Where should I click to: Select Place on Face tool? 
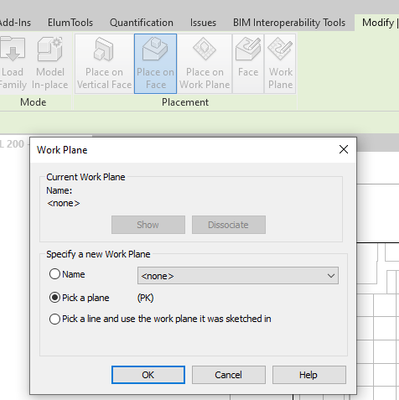[155, 63]
